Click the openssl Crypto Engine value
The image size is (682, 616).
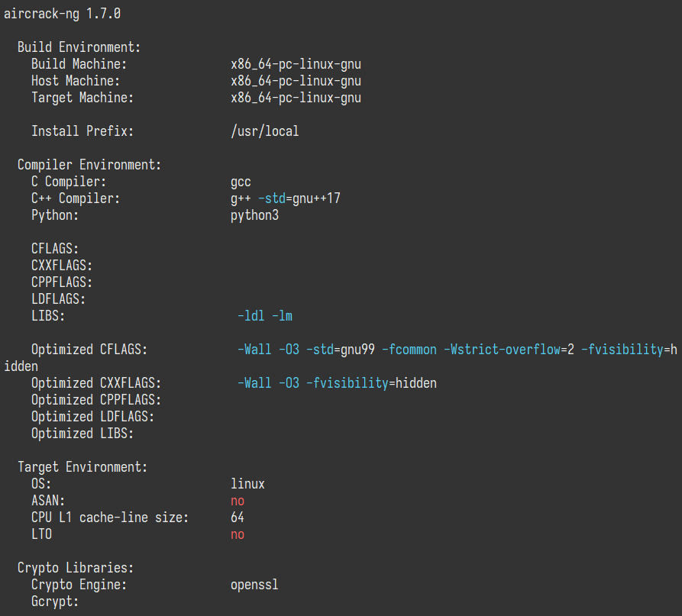pyautogui.click(x=254, y=585)
